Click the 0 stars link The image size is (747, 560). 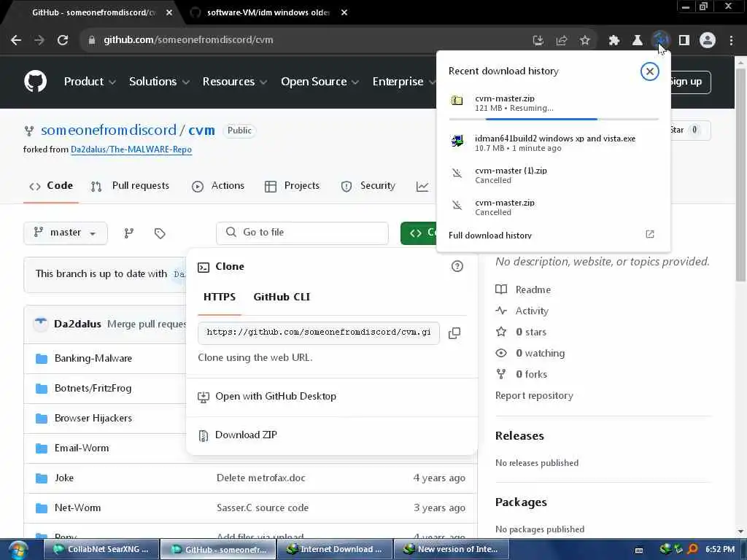tap(531, 332)
